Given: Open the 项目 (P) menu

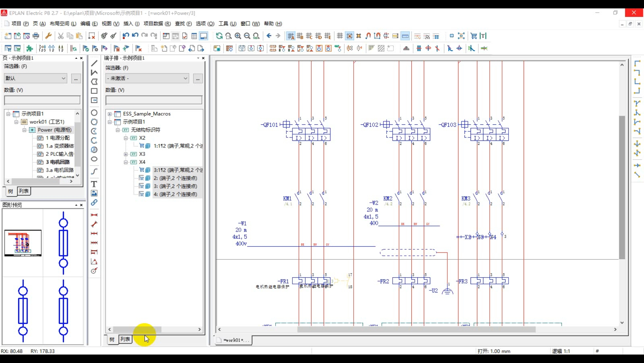Looking at the screenshot, I should click(x=20, y=24).
